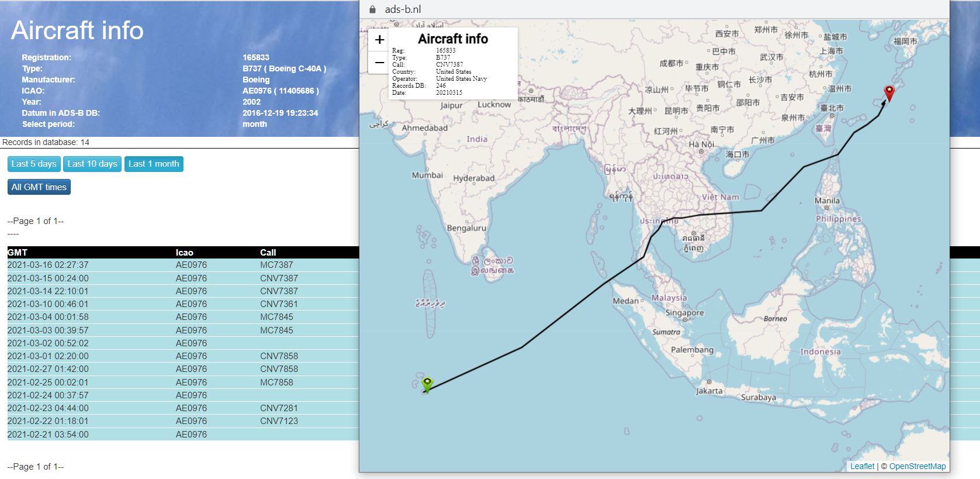This screenshot has height=479, width=980.
Task: Click the ADS-B DB date 2016-12-19 19:23:34
Action: tap(281, 113)
